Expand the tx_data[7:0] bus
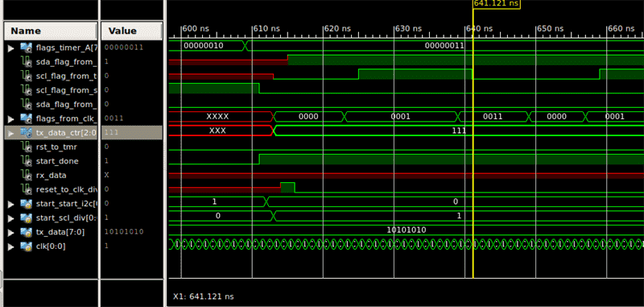 point(11,232)
